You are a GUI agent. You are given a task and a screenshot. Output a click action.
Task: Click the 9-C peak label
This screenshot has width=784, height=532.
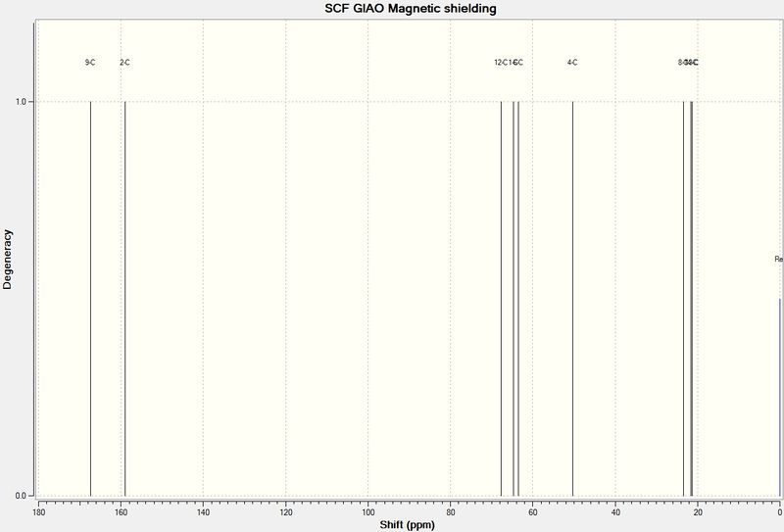click(90, 63)
